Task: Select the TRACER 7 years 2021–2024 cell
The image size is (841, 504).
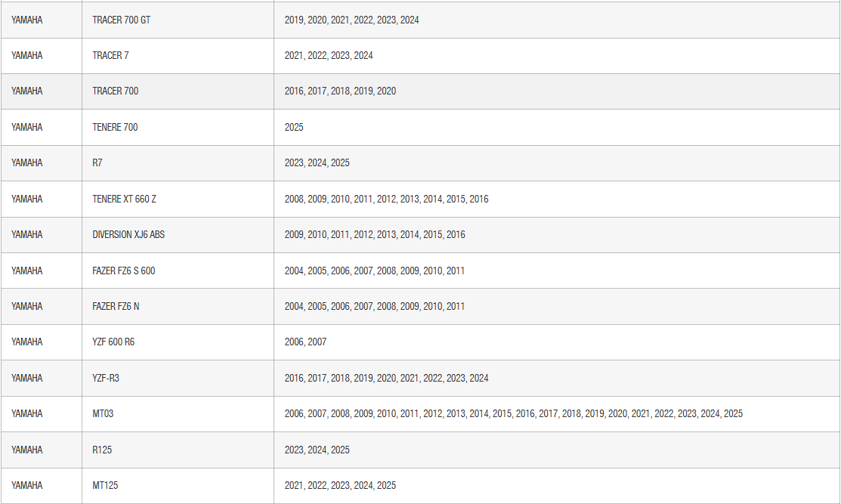Action: [329, 55]
